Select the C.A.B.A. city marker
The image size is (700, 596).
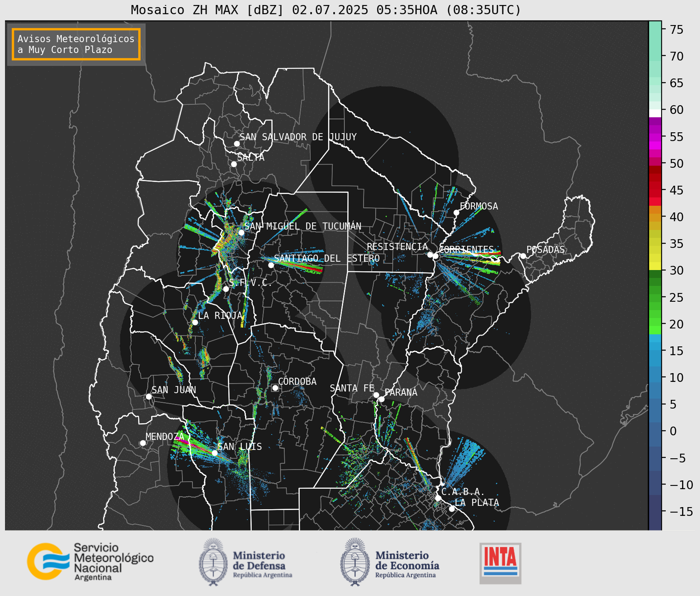point(438,498)
